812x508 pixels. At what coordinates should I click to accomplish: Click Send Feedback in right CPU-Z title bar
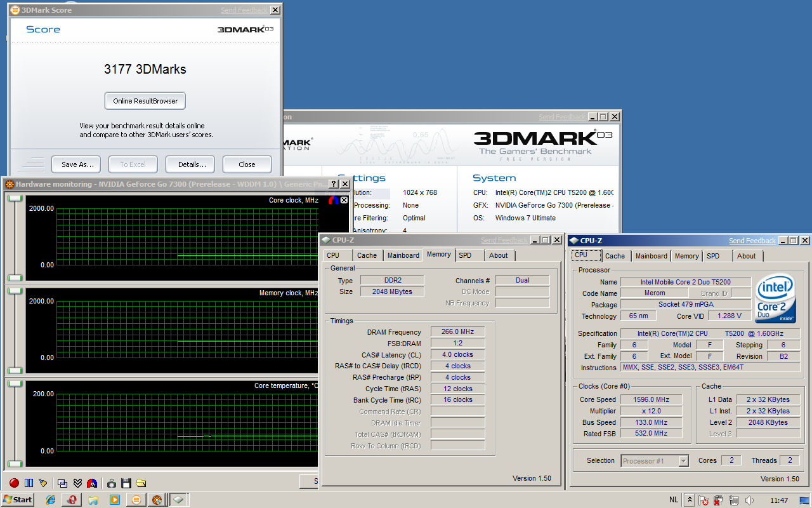click(752, 241)
